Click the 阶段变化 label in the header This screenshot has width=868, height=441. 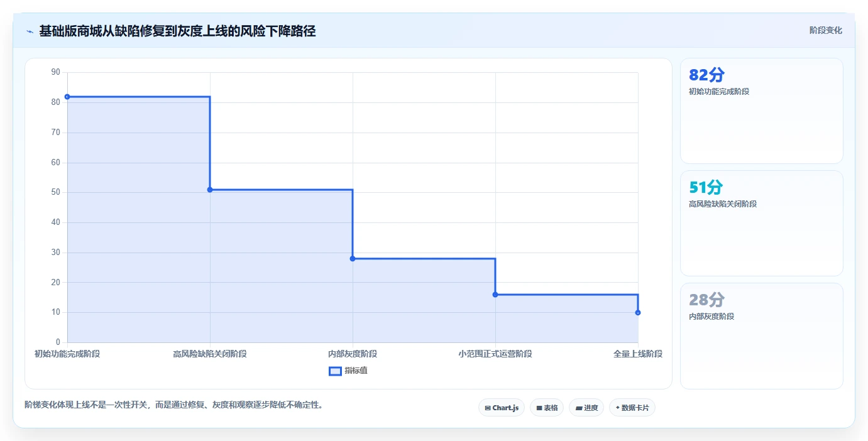(825, 30)
